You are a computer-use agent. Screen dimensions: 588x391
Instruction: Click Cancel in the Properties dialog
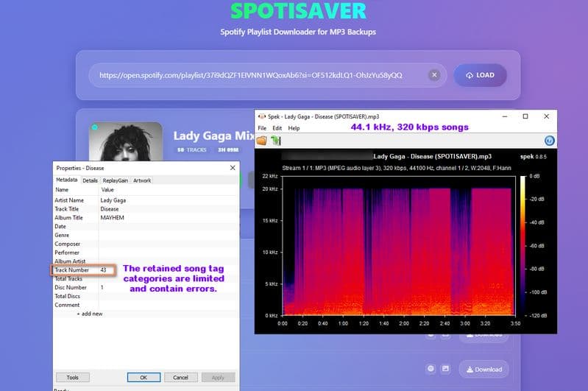(x=181, y=377)
